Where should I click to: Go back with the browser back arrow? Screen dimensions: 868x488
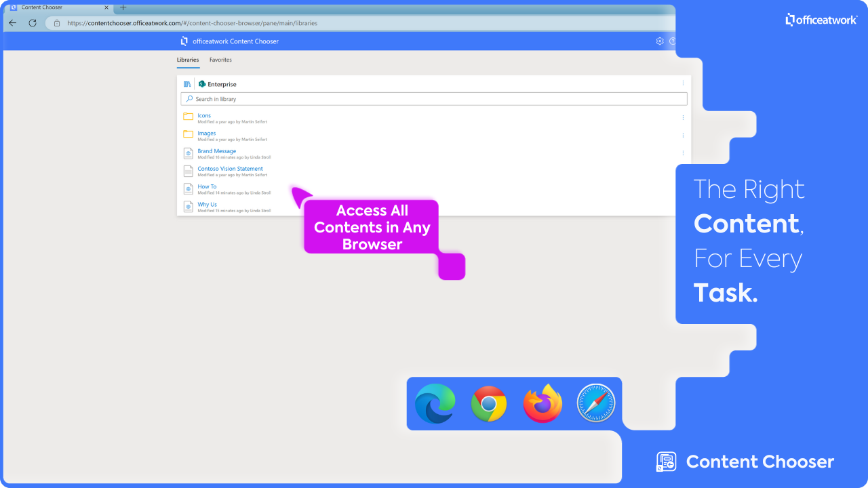coord(13,22)
